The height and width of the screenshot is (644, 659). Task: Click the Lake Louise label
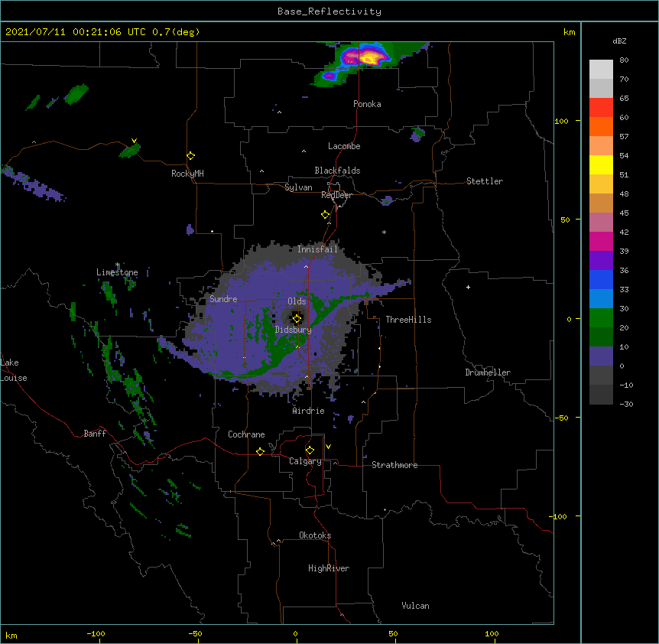click(x=14, y=370)
